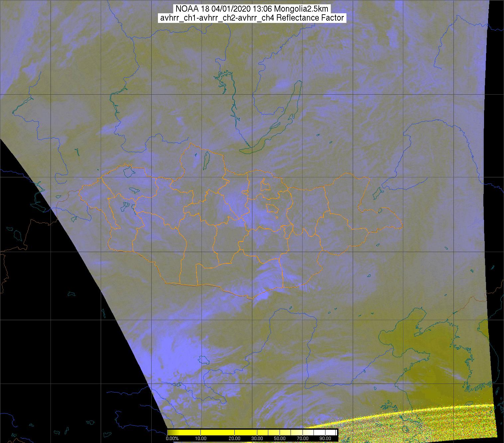Screen dimensions: 504x443
Task: Click the "70.00" legend label
Action: (303, 438)
